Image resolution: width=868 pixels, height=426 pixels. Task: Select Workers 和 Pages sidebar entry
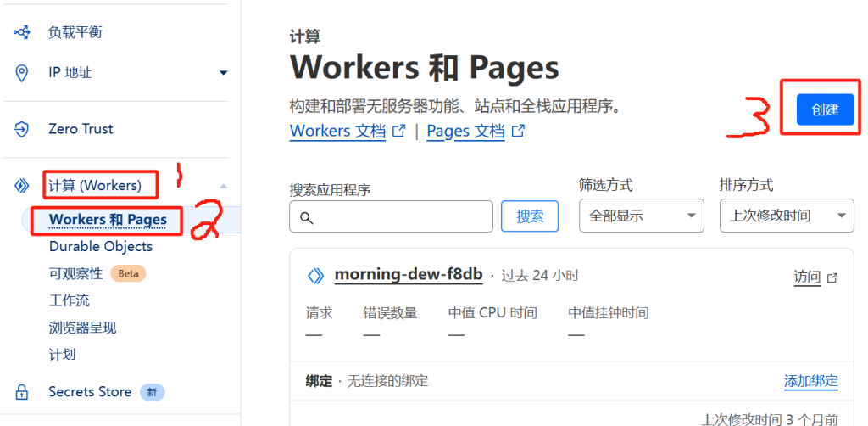pyautogui.click(x=108, y=220)
